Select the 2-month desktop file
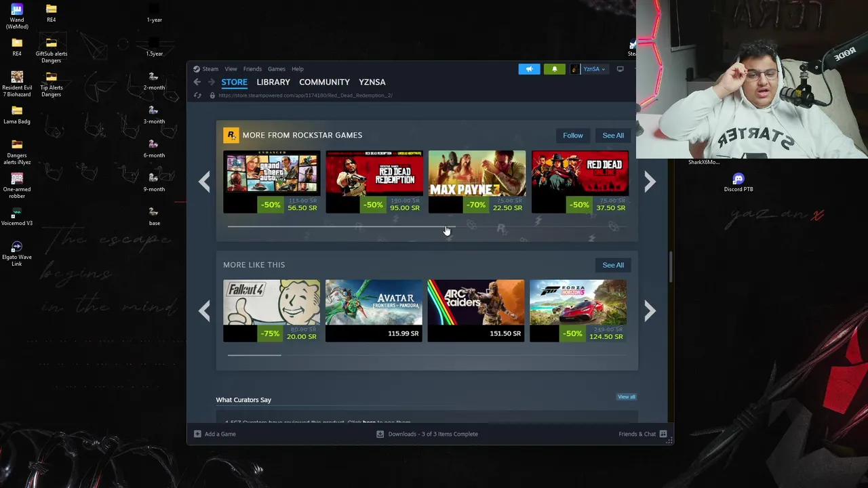This screenshot has width=868, height=488. (154, 81)
